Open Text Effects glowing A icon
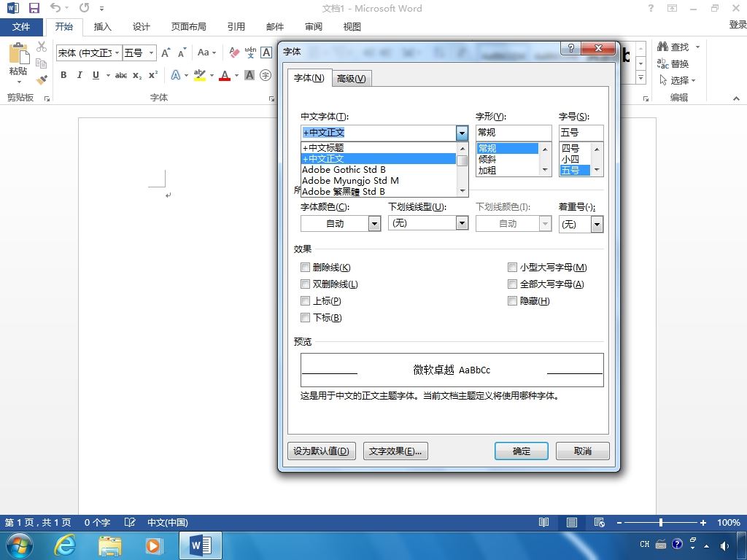Viewport: 747px width, 560px height. coord(176,75)
